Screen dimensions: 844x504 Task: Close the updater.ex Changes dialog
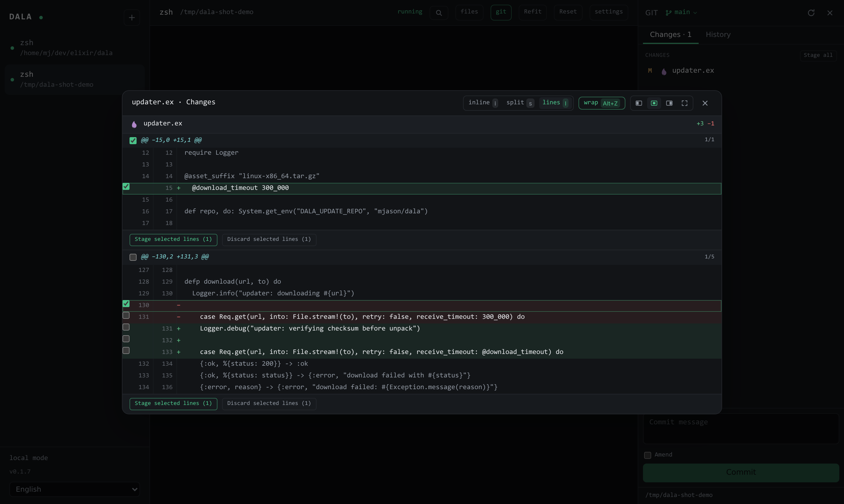[705, 103]
